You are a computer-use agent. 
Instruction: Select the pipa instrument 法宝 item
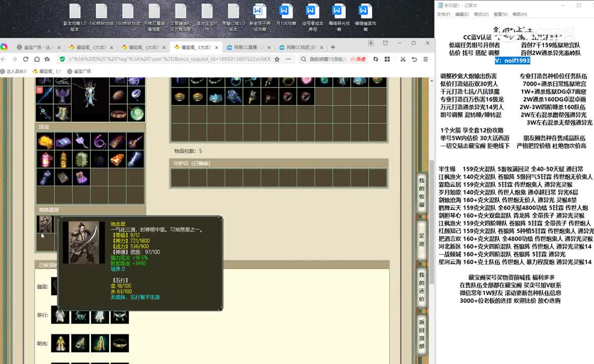tap(136, 142)
